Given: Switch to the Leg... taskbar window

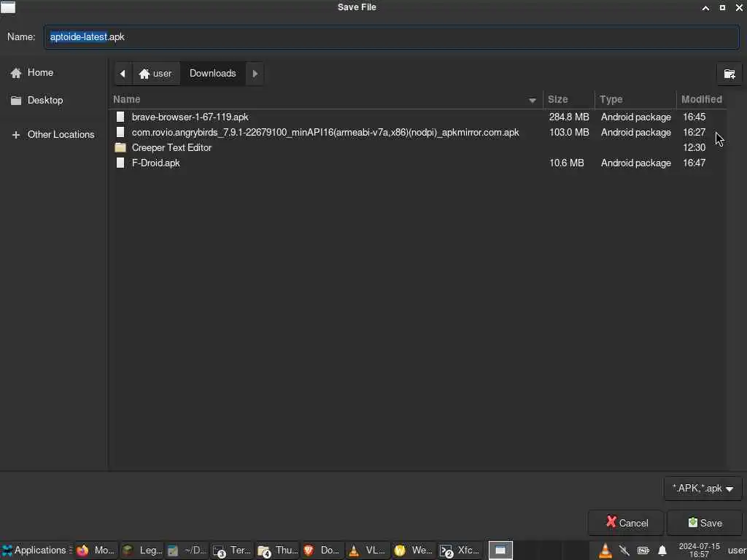Looking at the screenshot, I should point(142,551).
